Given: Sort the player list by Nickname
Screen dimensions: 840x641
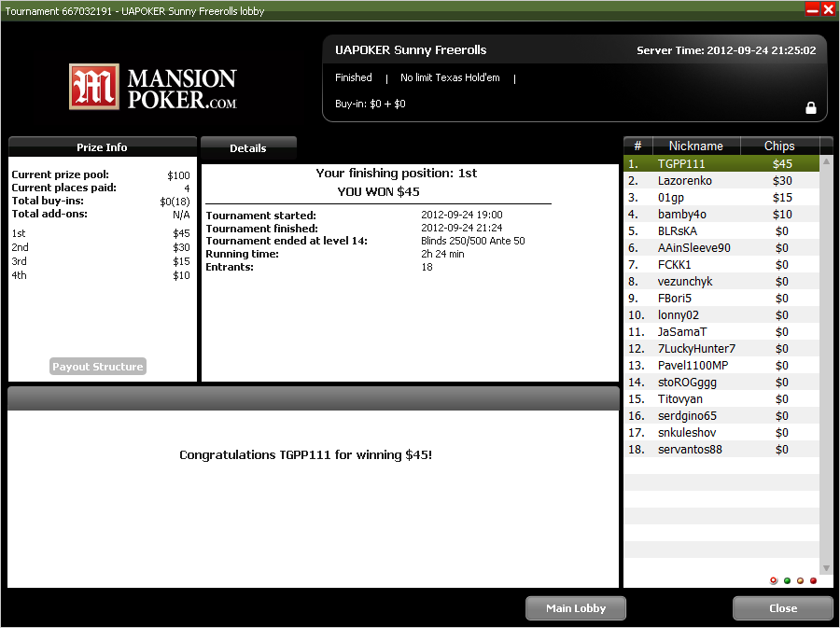Looking at the screenshot, I should pyautogui.click(x=696, y=146).
